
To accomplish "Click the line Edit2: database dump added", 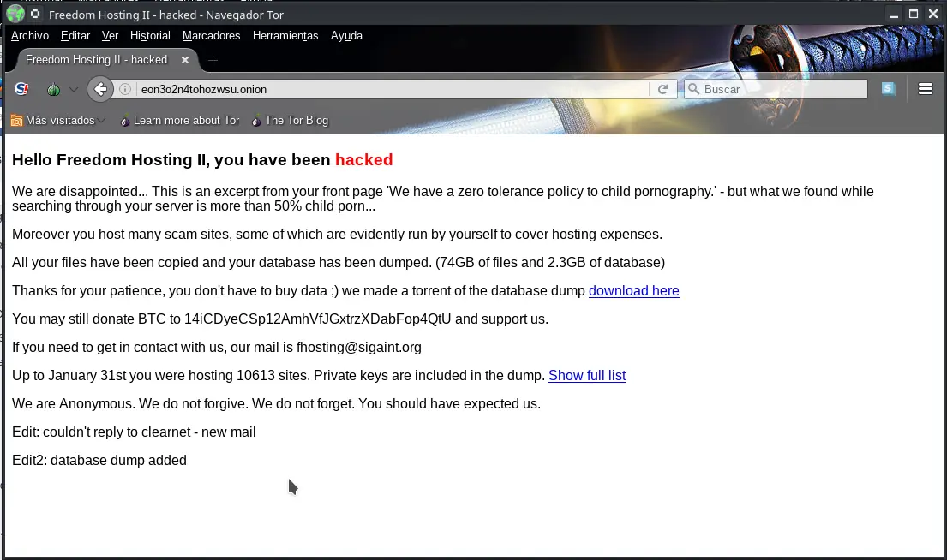I will coord(99,460).
